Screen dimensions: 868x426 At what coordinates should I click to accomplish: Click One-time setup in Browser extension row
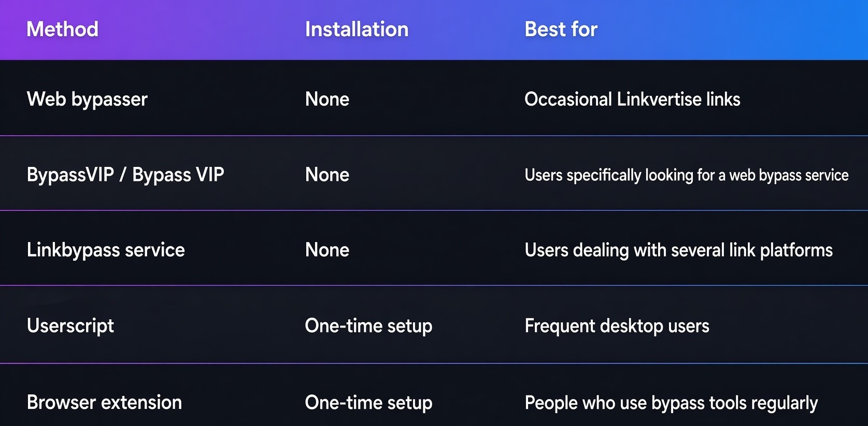(x=368, y=403)
